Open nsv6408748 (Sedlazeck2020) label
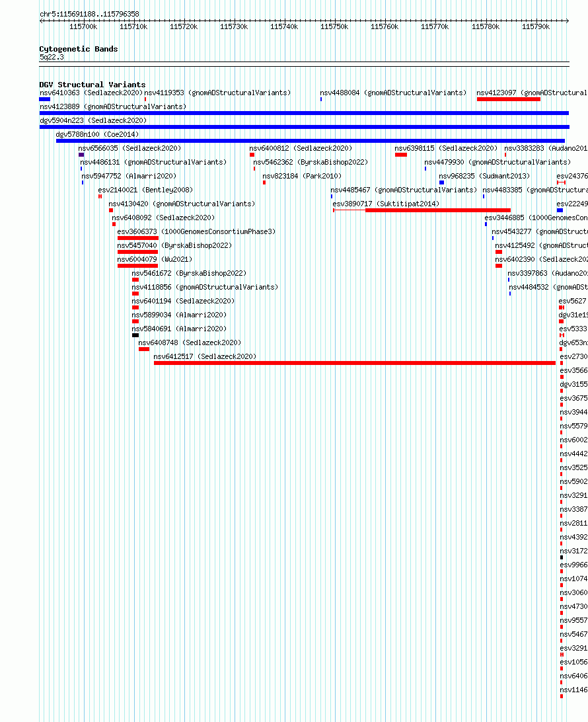The width and height of the screenshot is (588, 722). tap(190, 342)
